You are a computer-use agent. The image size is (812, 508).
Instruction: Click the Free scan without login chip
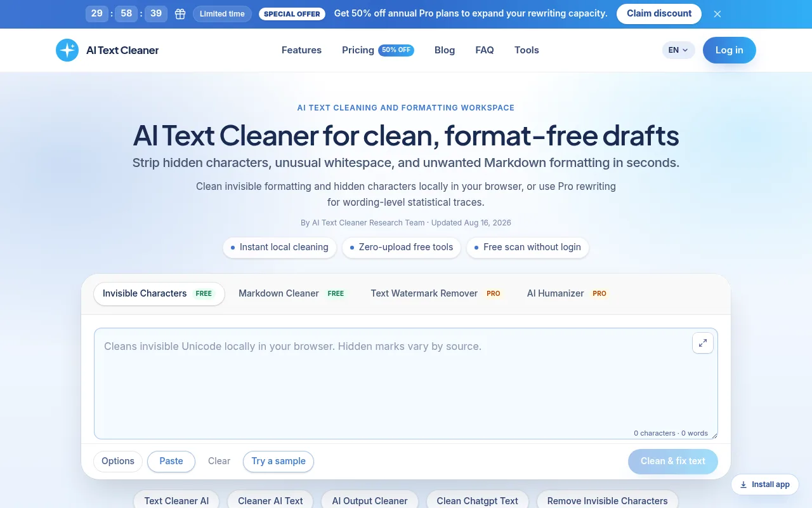coord(528,247)
